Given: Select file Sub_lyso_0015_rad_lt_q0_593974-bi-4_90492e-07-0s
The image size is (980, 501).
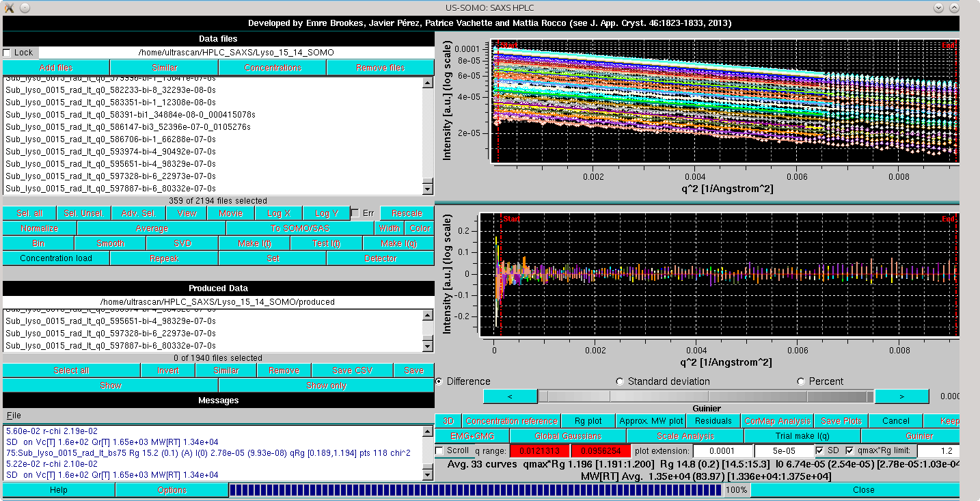Looking at the screenshot, I should (109, 150).
